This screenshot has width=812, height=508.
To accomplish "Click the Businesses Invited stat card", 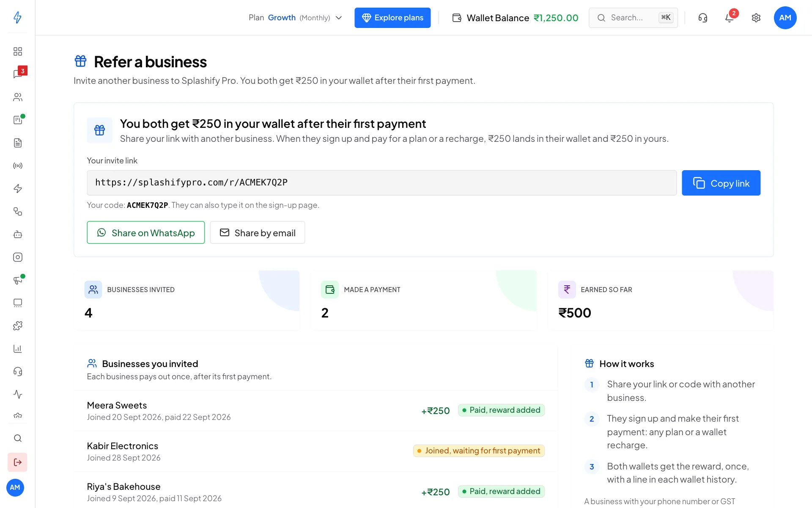I will pyautogui.click(x=187, y=300).
